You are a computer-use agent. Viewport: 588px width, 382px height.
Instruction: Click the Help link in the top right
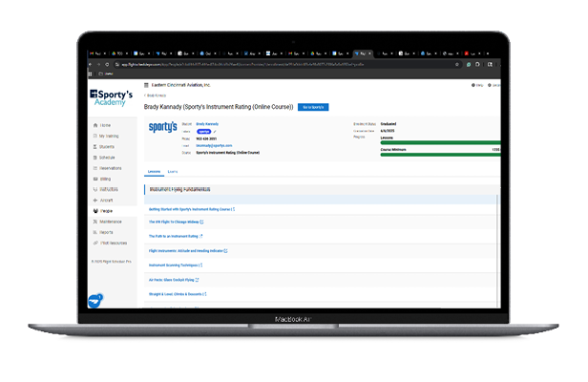click(480, 86)
